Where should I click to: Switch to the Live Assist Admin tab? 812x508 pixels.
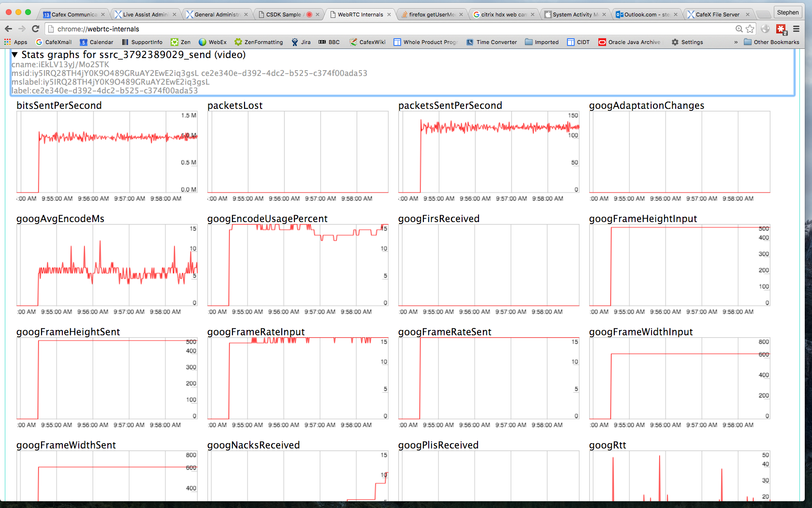(145, 15)
